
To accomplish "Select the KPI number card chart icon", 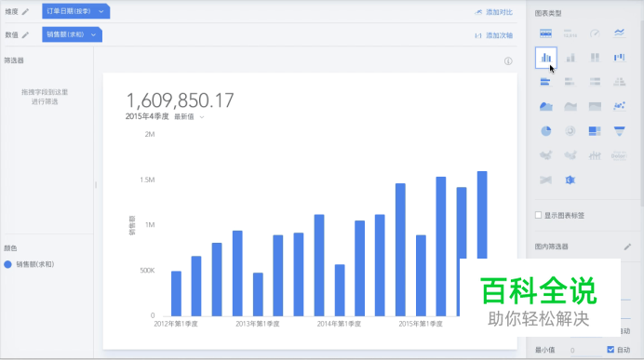I will point(570,33).
